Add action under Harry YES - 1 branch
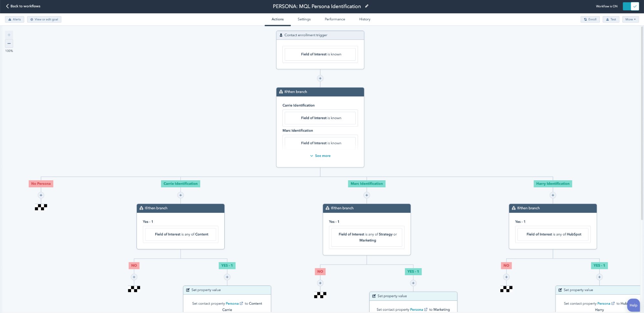 coord(599,277)
